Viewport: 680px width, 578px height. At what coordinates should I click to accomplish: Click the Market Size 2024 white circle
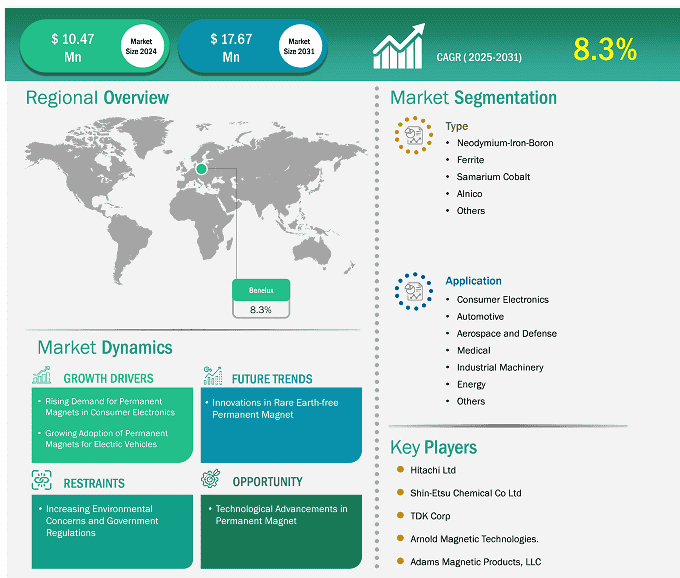[x=141, y=46]
